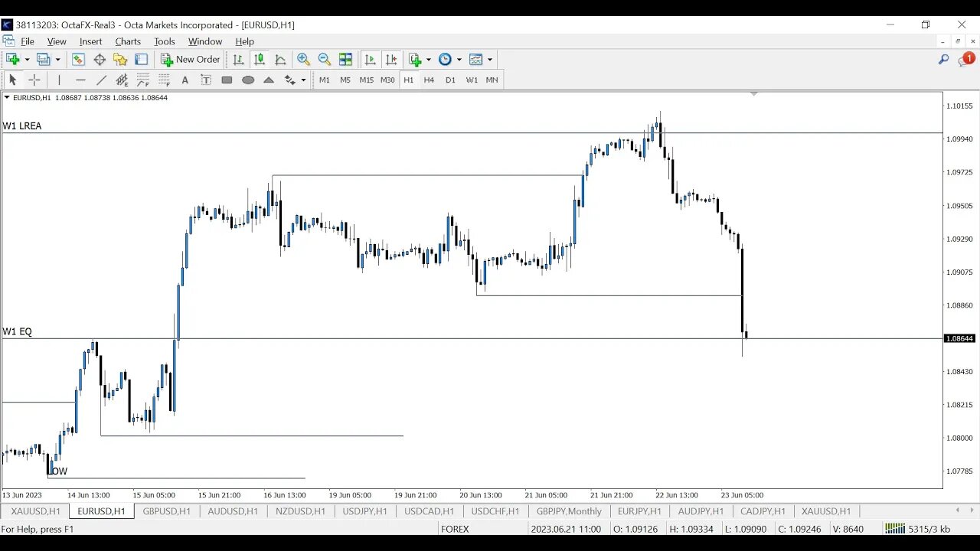Open the Profiles icon

click(x=44, y=59)
